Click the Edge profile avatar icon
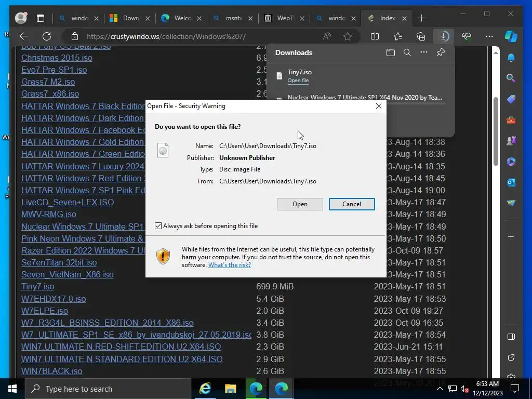The height and width of the screenshot is (399, 532). point(21,18)
